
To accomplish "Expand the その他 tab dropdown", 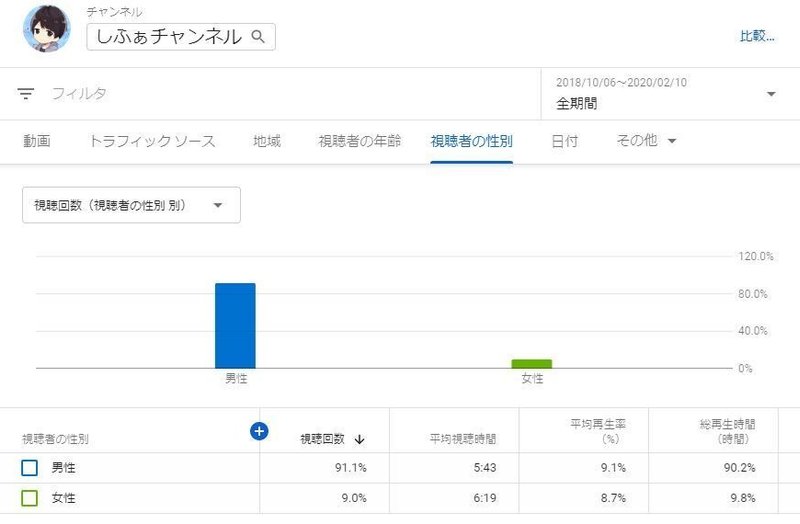I will [x=646, y=140].
